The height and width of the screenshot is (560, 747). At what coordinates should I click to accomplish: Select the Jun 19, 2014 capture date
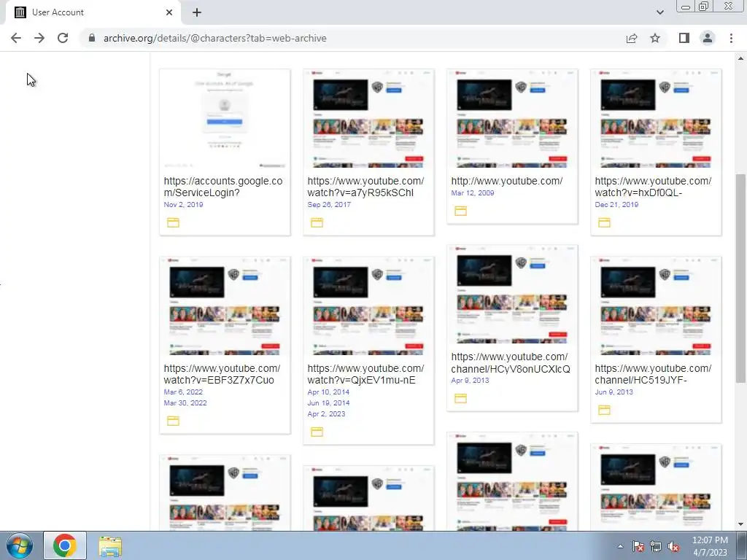pyautogui.click(x=328, y=402)
